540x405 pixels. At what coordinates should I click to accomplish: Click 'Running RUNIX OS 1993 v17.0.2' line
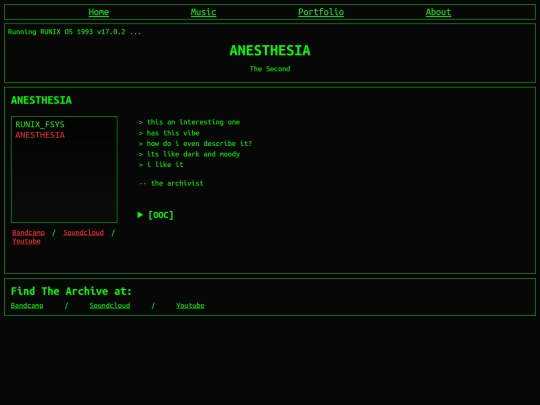pos(74,32)
